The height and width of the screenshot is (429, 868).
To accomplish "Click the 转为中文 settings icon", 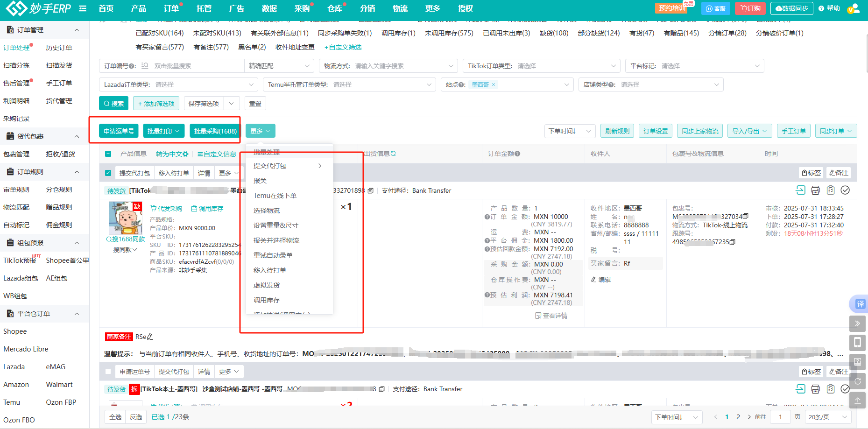I will (x=186, y=154).
